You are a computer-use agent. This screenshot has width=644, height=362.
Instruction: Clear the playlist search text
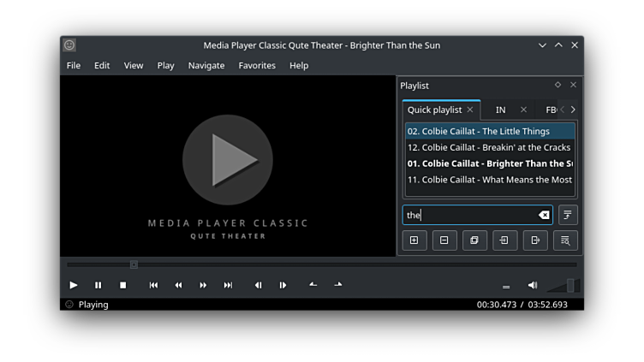pos(544,215)
